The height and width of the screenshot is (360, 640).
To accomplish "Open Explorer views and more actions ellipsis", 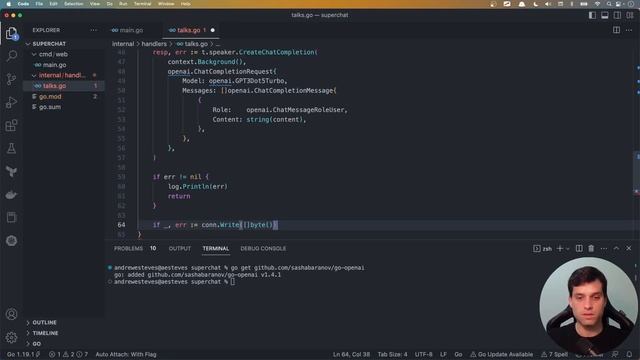I will click(x=94, y=30).
